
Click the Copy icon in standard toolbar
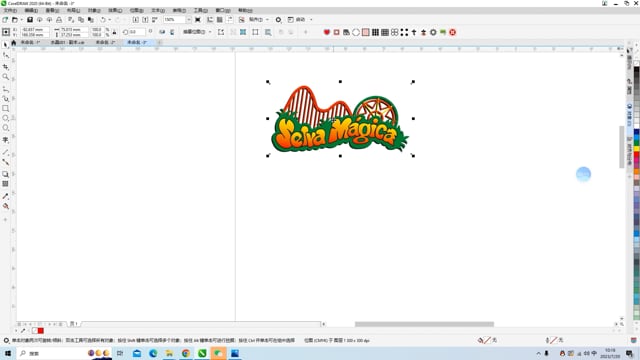point(81,20)
